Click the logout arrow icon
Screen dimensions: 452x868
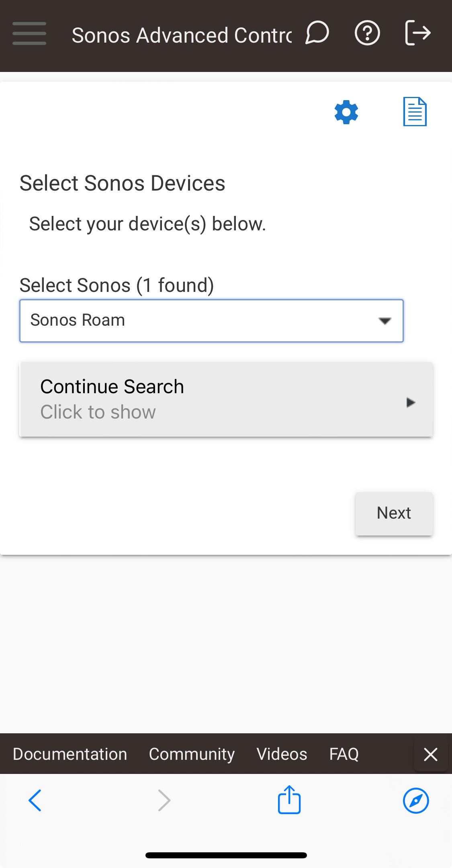click(x=418, y=33)
